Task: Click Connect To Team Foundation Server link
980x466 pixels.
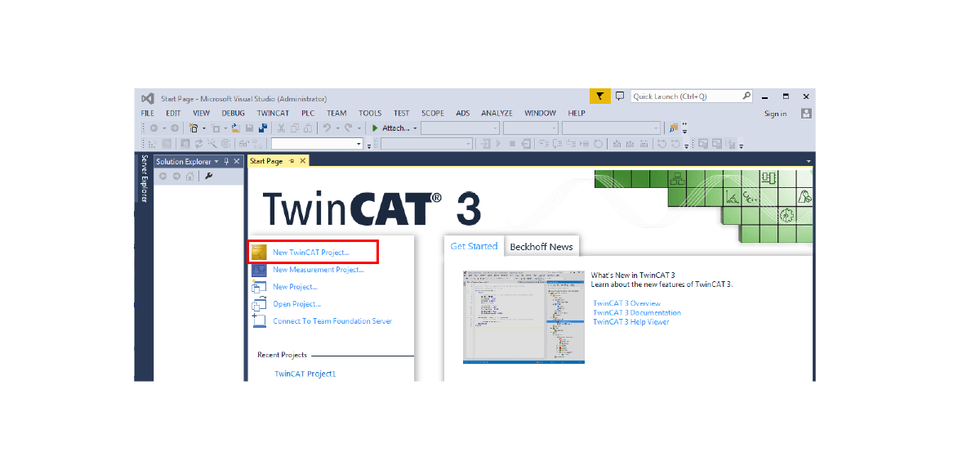Action: (x=332, y=321)
